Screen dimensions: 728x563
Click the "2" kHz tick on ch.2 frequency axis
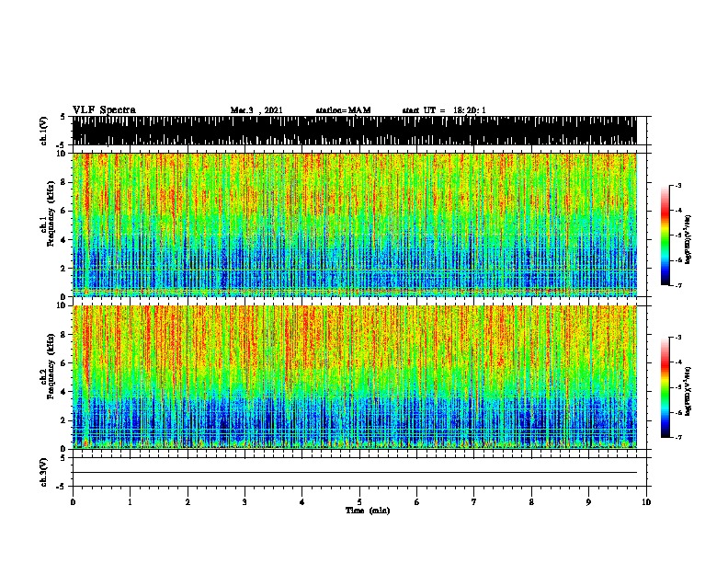click(64, 420)
